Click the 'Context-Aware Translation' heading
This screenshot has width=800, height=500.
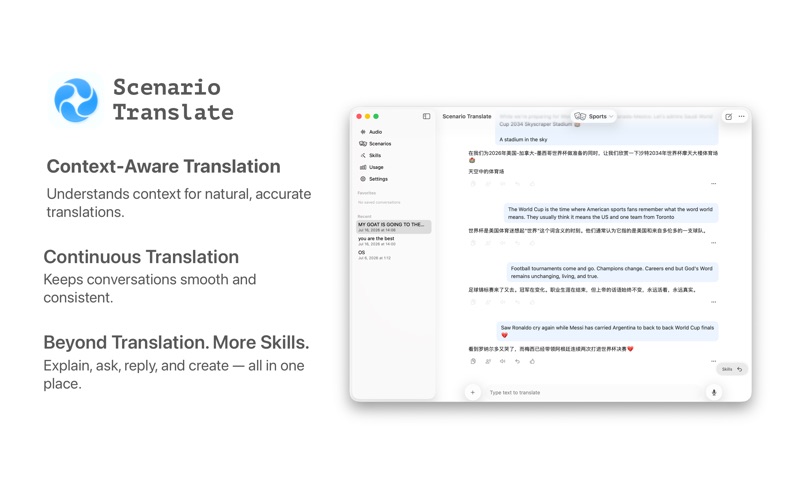(163, 166)
